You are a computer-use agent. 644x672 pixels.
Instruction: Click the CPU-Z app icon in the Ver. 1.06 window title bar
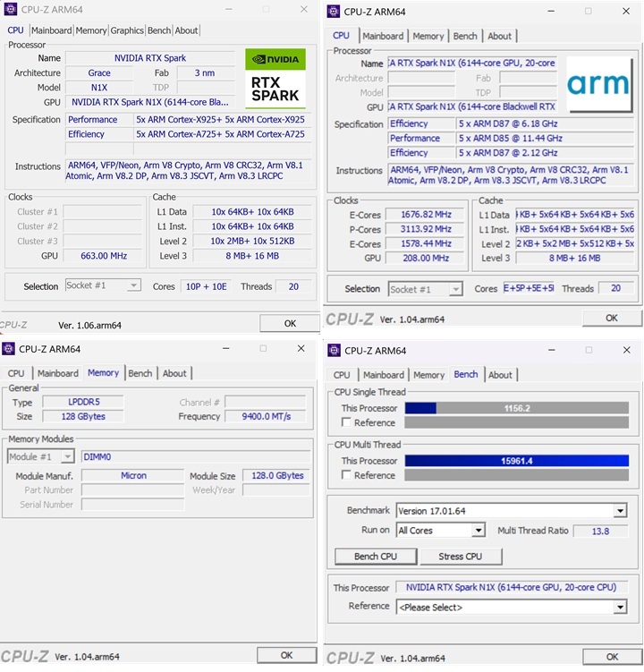(10, 10)
